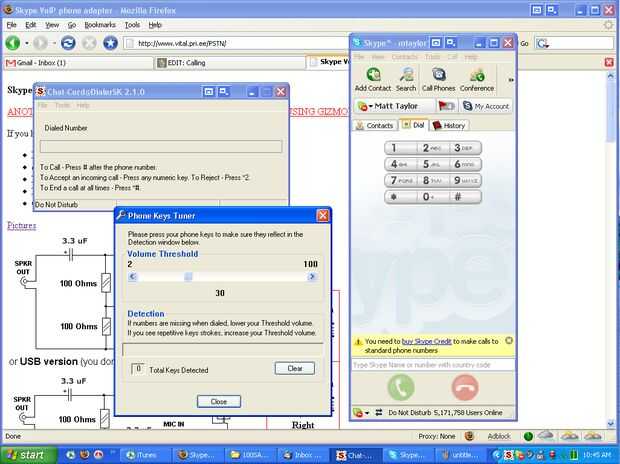Click green Skype call button
Viewport: 620px width, 464px height.
(401, 387)
